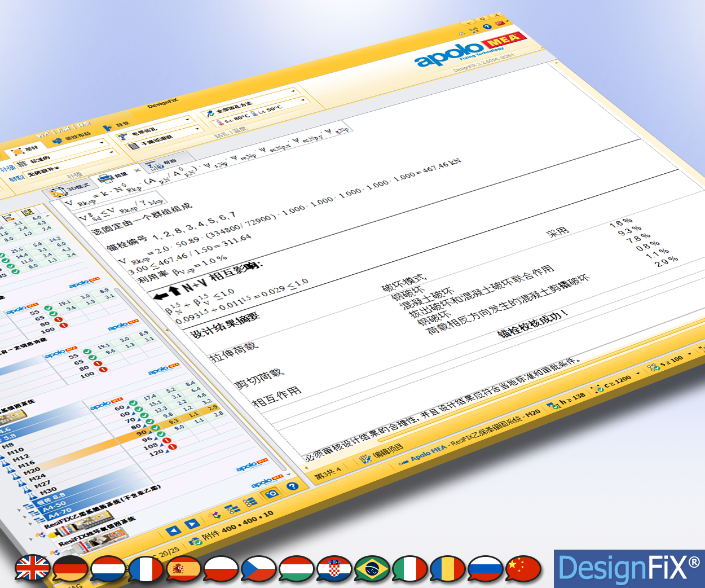Open the 干燥或潮湿 hole condition dropdown
This screenshot has height=588, width=705.
(164, 137)
